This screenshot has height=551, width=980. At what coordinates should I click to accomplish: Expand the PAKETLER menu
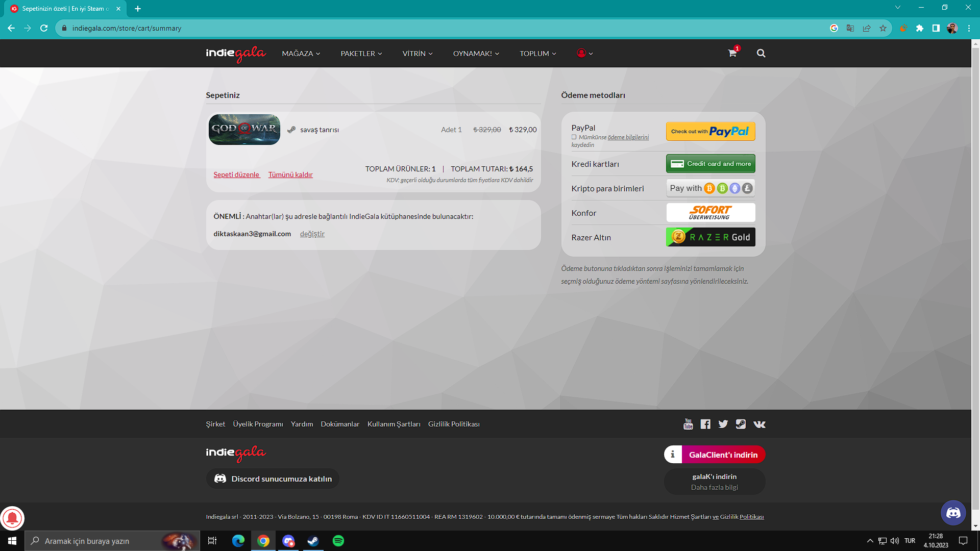(361, 54)
